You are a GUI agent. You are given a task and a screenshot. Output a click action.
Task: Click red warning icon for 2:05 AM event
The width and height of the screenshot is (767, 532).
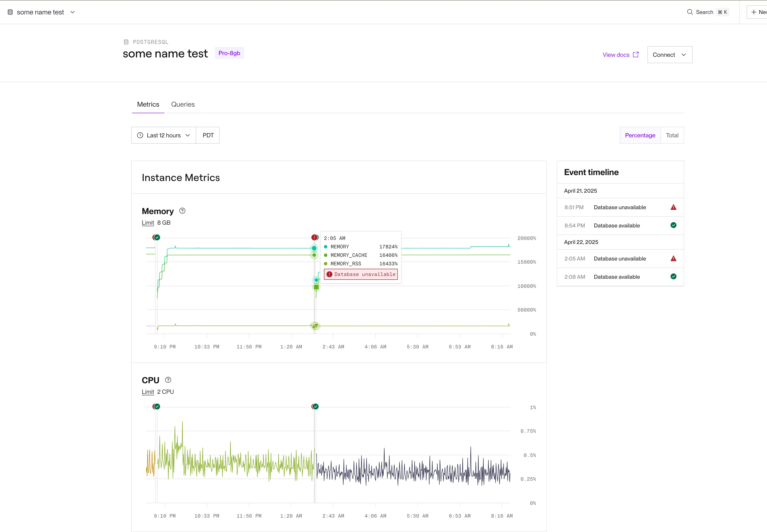pos(673,259)
